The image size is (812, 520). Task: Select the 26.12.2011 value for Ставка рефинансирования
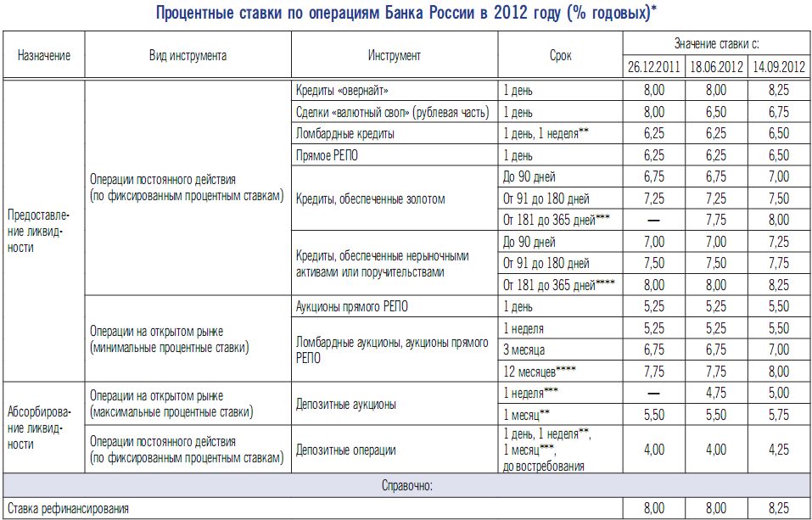click(x=653, y=509)
